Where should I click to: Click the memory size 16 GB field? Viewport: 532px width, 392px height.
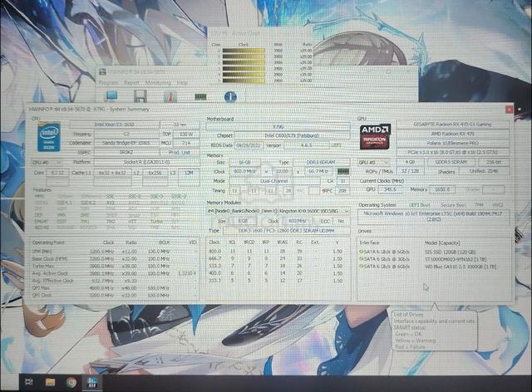[244, 162]
